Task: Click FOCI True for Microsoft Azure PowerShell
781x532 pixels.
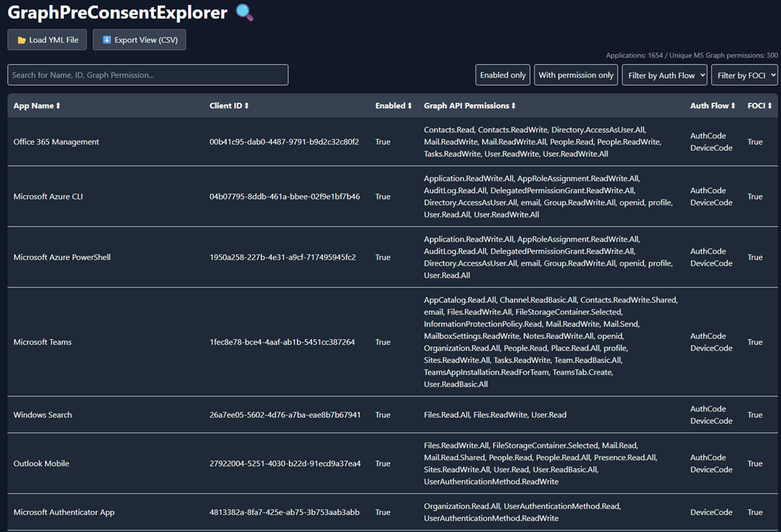Action: tap(755, 257)
